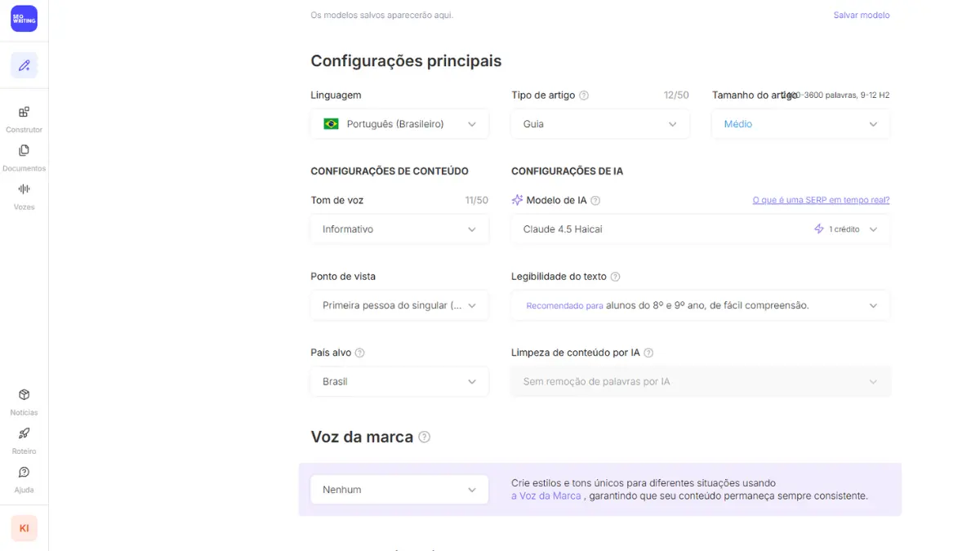This screenshot has height=551, width=980.
Task: Click help icon beside Limpeza de conteúdo por IA
Action: [x=648, y=353]
